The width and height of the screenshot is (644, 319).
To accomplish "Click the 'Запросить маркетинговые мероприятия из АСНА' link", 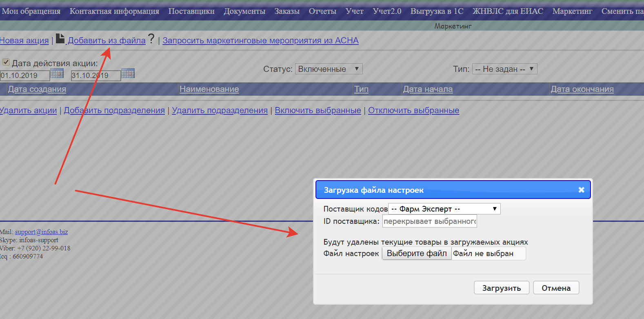I will pyautogui.click(x=260, y=40).
